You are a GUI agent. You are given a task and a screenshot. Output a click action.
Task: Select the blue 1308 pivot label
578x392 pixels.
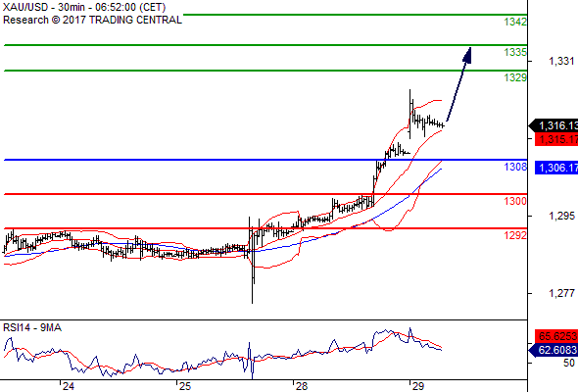tap(515, 167)
